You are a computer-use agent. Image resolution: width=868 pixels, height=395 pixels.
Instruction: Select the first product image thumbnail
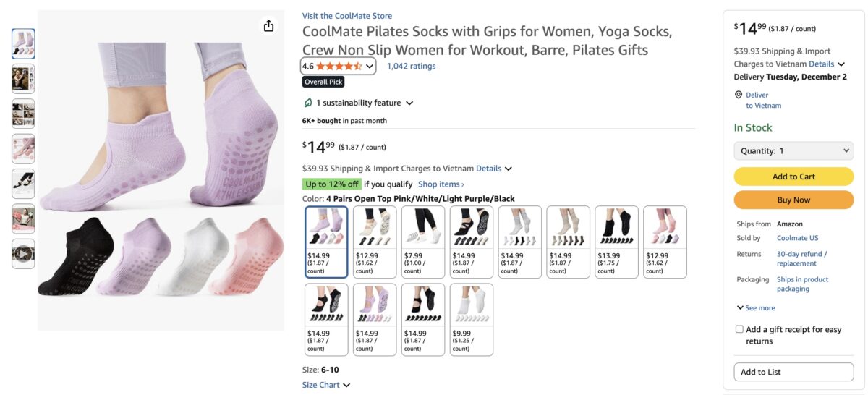pyautogui.click(x=23, y=43)
